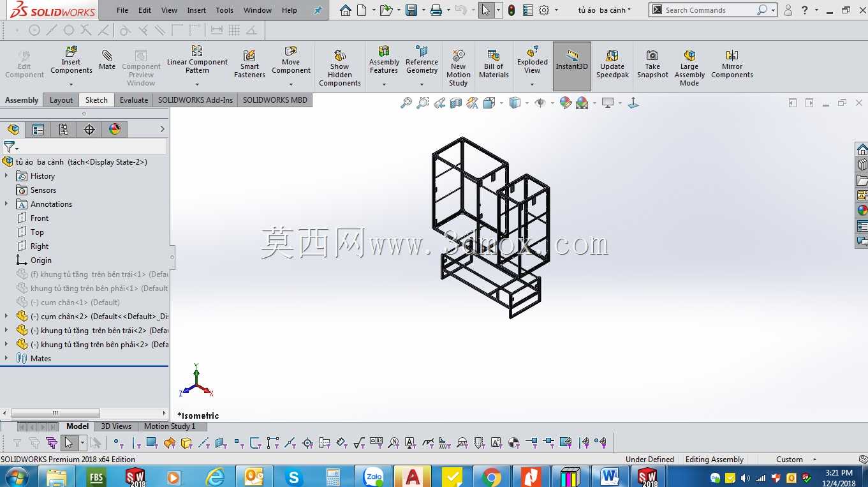The width and height of the screenshot is (868, 487).
Task: Click the Windows Start button
Action: pos(16,477)
